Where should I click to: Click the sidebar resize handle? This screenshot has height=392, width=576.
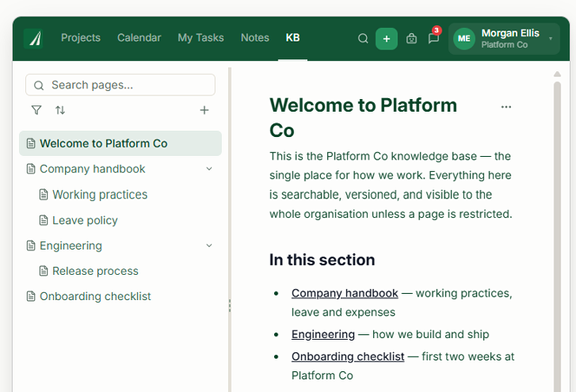coord(230,305)
